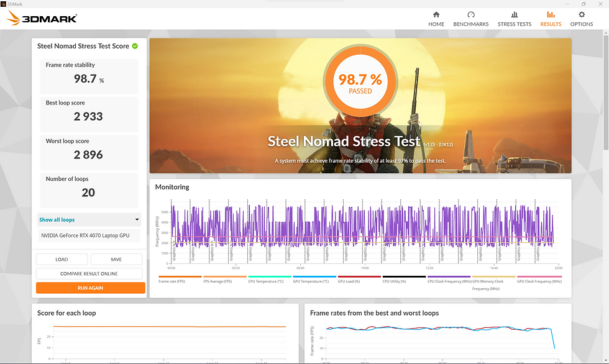609x364 pixels.
Task: Click the Frame rate stability label
Action: click(x=70, y=65)
